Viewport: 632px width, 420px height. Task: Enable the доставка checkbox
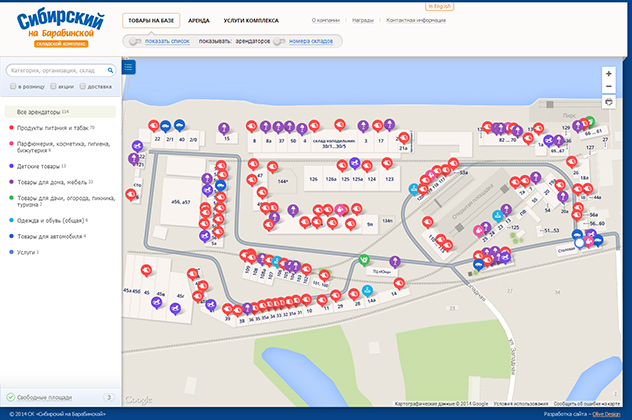pos(83,86)
